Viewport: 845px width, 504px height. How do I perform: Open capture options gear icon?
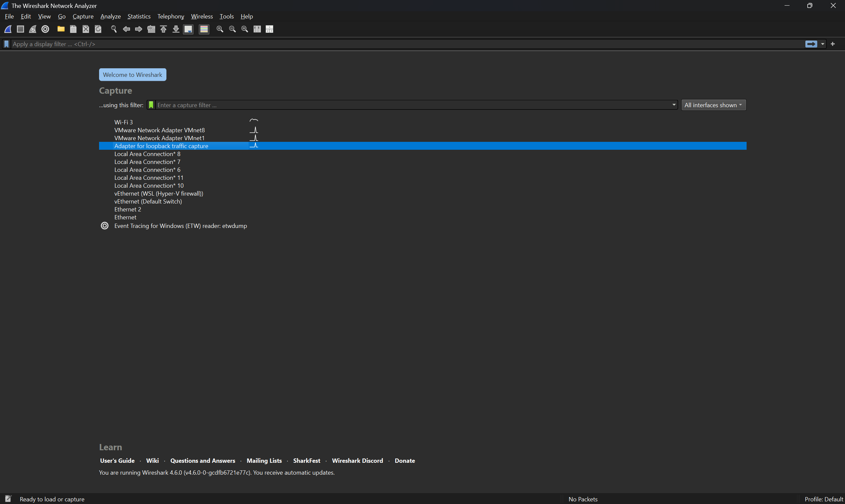(x=45, y=29)
